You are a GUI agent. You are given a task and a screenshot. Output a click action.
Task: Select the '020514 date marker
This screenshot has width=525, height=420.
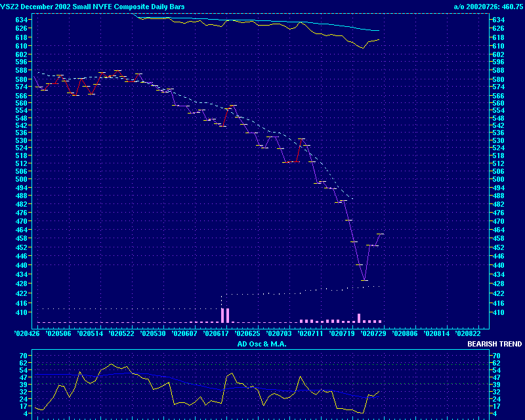point(87,333)
